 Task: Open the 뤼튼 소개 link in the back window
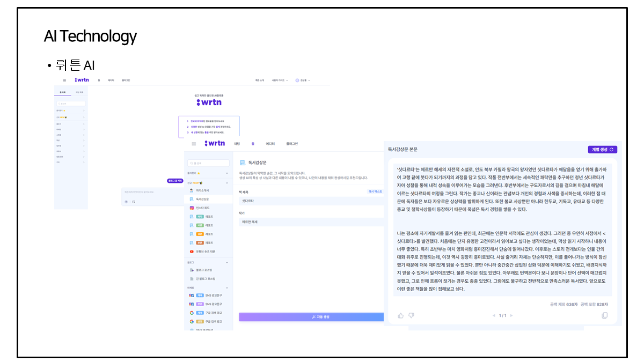[x=260, y=80]
